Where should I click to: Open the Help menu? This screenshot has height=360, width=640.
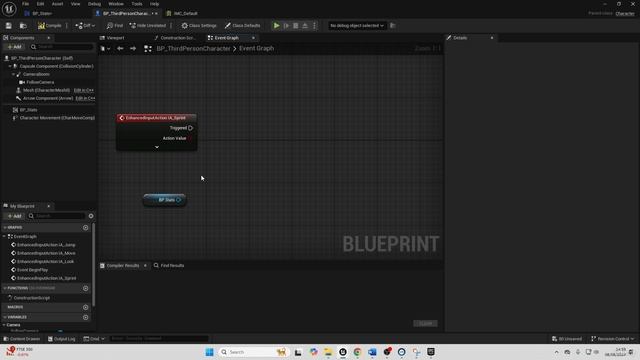[x=154, y=4]
